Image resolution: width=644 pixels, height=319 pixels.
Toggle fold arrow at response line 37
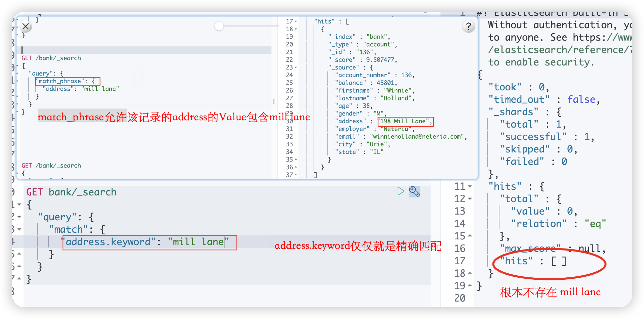[296, 175]
